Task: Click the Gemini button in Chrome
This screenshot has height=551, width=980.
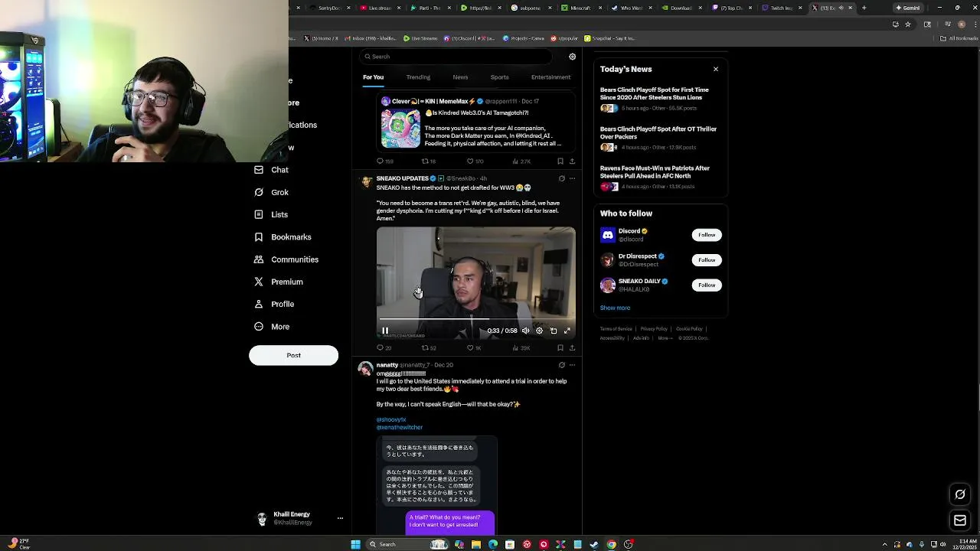Action: tap(908, 8)
